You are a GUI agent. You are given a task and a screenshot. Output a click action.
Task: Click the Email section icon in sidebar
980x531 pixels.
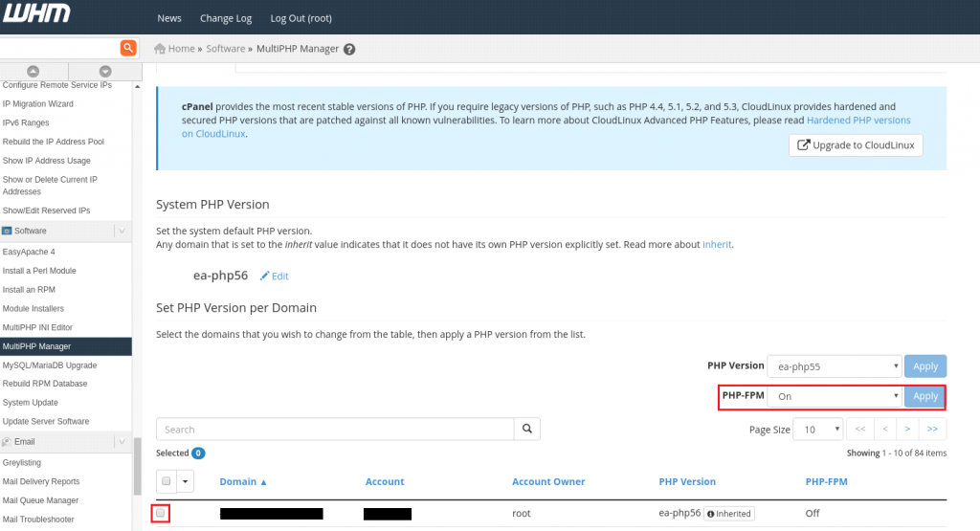7,442
